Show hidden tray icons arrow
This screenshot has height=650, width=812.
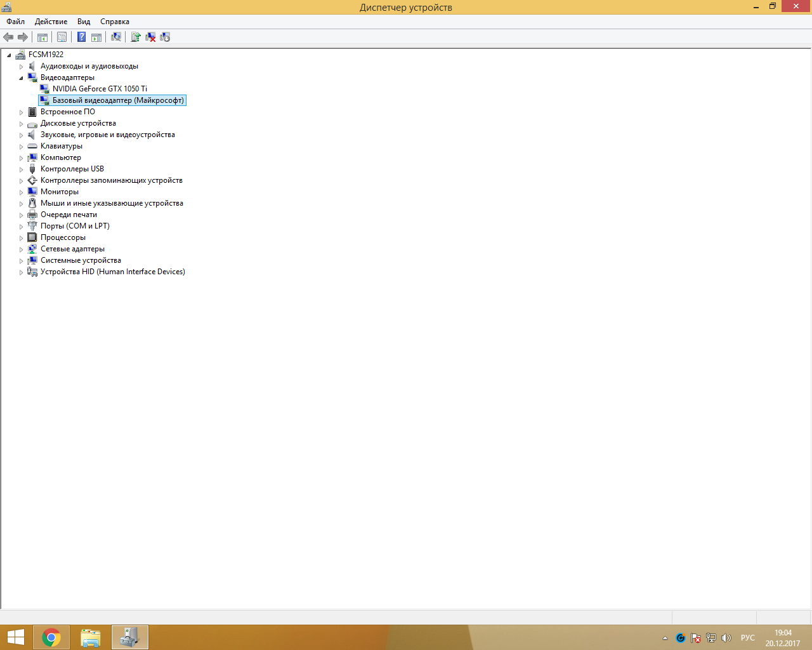tap(665, 638)
